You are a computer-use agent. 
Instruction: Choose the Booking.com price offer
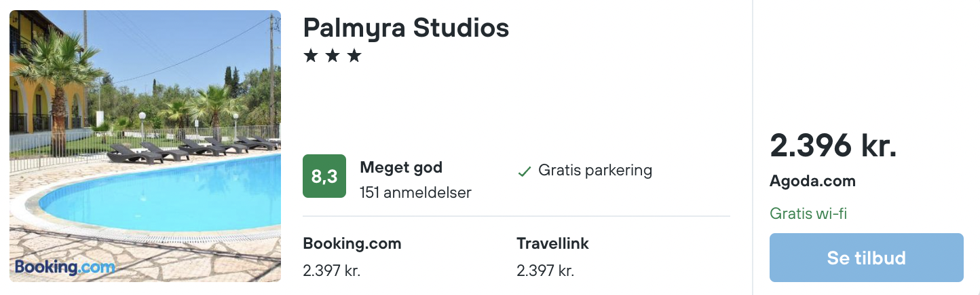(x=352, y=257)
